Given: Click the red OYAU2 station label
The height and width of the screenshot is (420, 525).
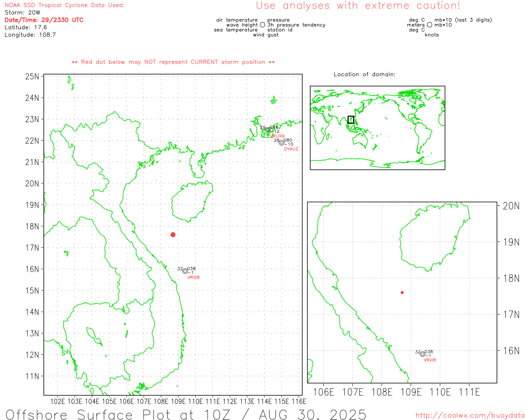Looking at the screenshot, I should (x=291, y=149).
